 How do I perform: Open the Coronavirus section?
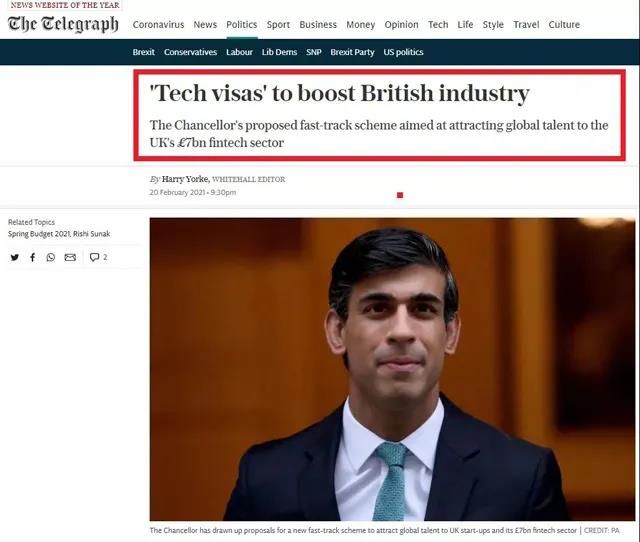pyautogui.click(x=158, y=24)
